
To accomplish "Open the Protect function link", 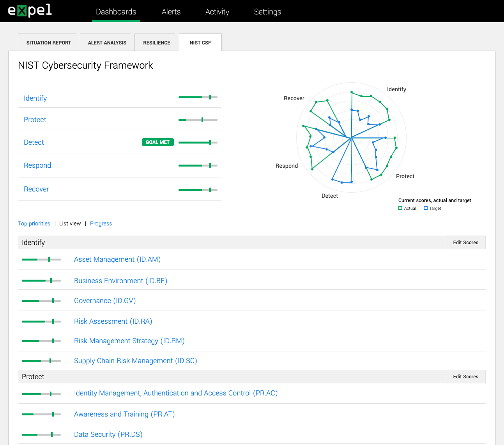I will (35, 120).
